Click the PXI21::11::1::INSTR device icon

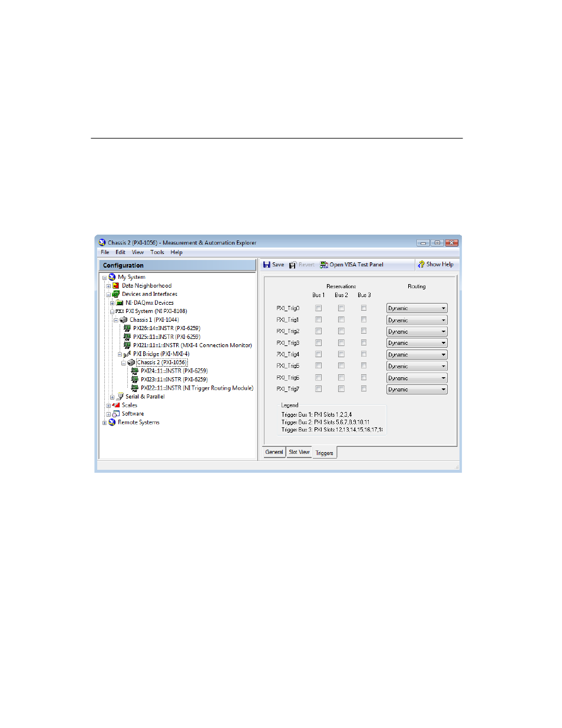127,345
